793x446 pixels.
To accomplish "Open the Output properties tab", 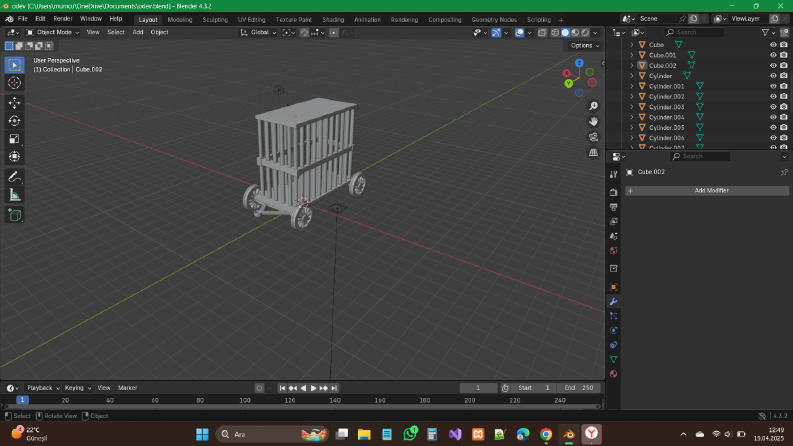I will pyautogui.click(x=613, y=207).
